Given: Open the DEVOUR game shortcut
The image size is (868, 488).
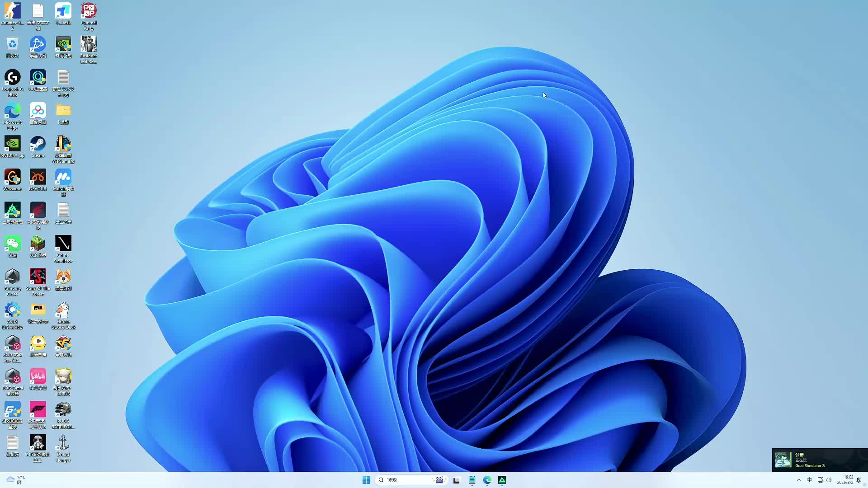Looking at the screenshot, I should tap(38, 178).
